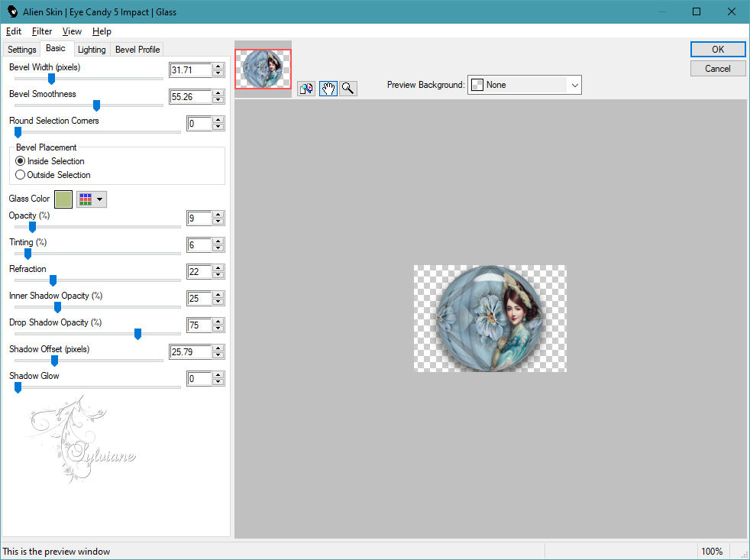Click the Bevel Width value field
The height and width of the screenshot is (560, 750).
pos(190,70)
